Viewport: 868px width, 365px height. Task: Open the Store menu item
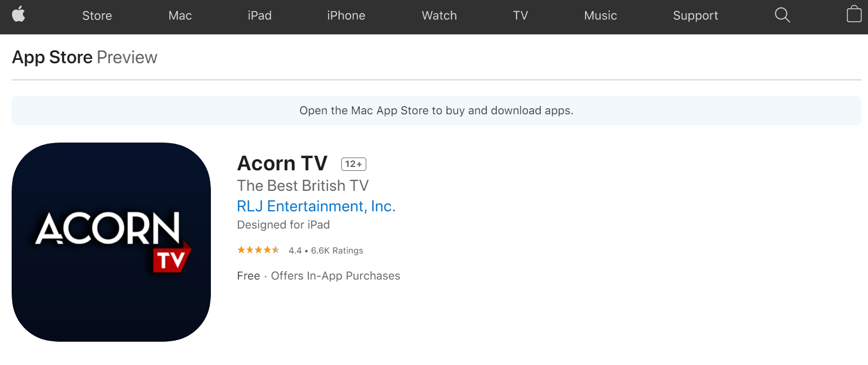click(x=97, y=16)
